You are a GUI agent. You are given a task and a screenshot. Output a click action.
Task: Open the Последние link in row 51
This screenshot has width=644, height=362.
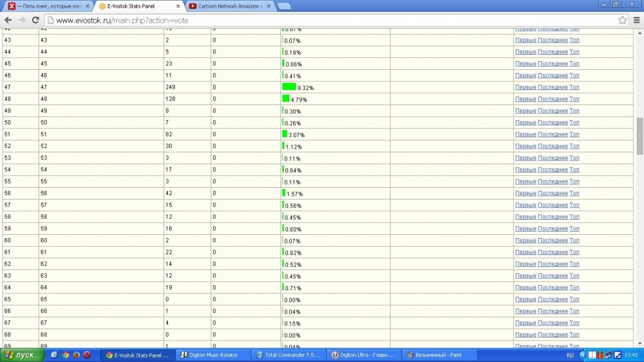(552, 135)
